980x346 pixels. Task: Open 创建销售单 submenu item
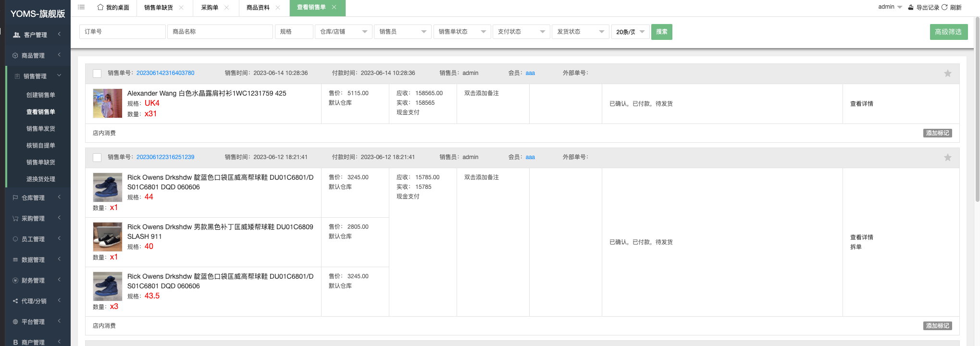pos(41,95)
